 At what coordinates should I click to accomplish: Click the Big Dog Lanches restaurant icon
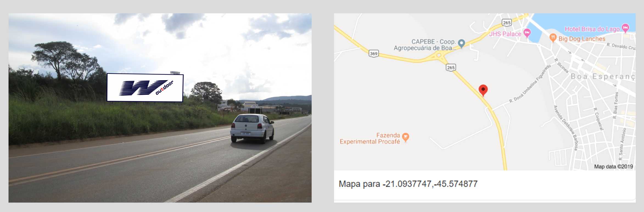(553, 38)
